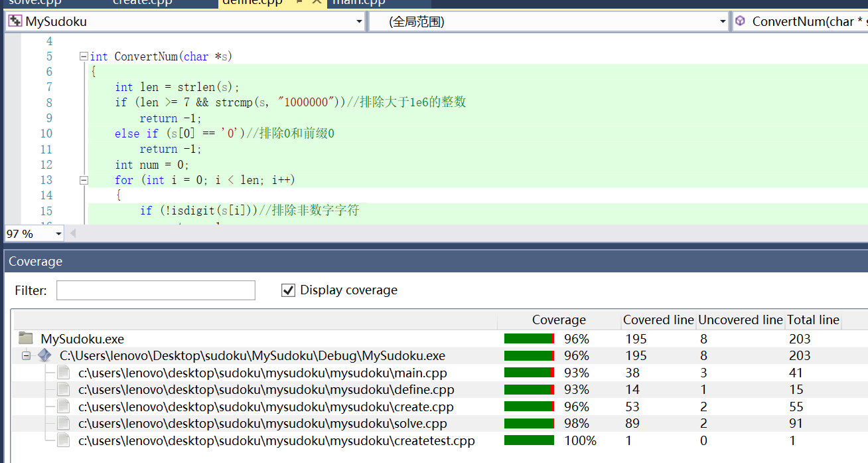
Task: Sort by the Total line column header
Action: click(813, 320)
